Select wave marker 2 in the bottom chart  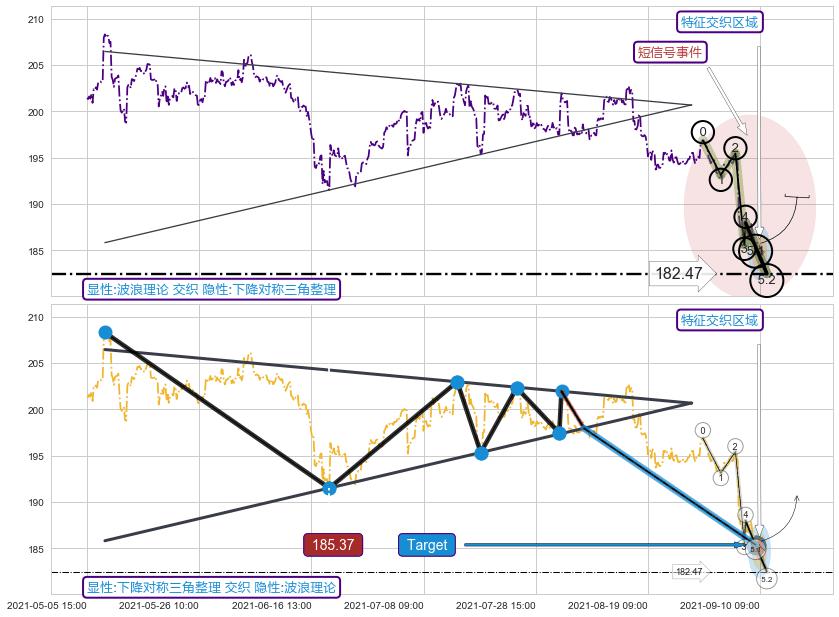[x=735, y=446]
